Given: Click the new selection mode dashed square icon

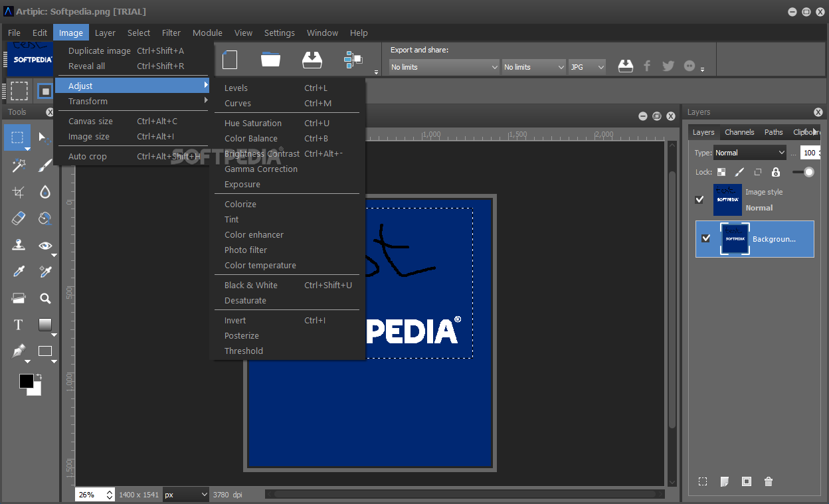Looking at the screenshot, I should (x=19, y=91).
